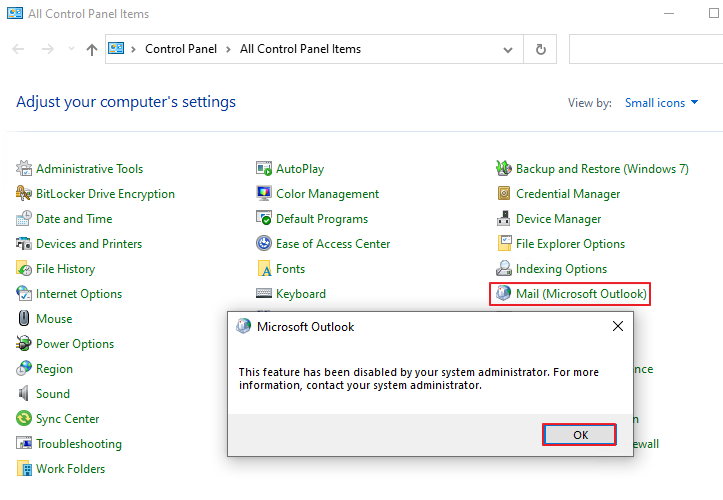The width and height of the screenshot is (723, 500).
Task: Open the File Explorer Options link
Action: point(570,244)
